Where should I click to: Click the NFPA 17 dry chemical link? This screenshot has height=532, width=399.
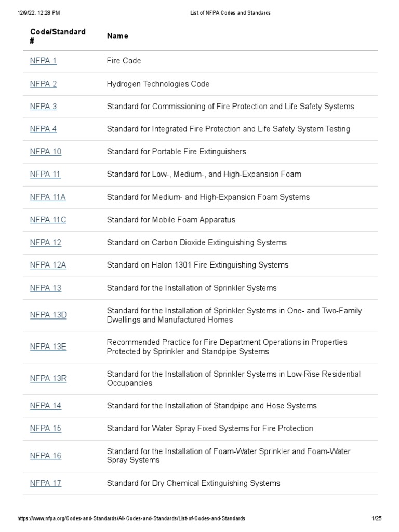click(x=45, y=483)
